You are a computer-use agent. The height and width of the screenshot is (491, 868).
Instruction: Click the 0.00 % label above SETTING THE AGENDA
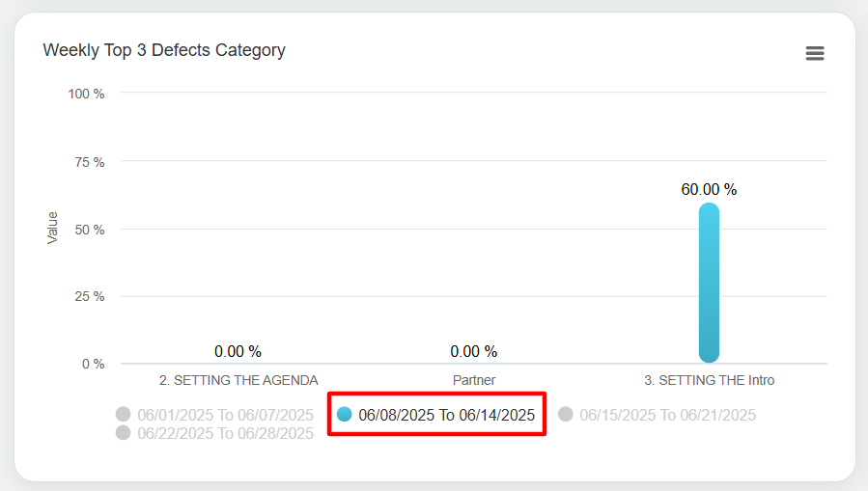[238, 352]
